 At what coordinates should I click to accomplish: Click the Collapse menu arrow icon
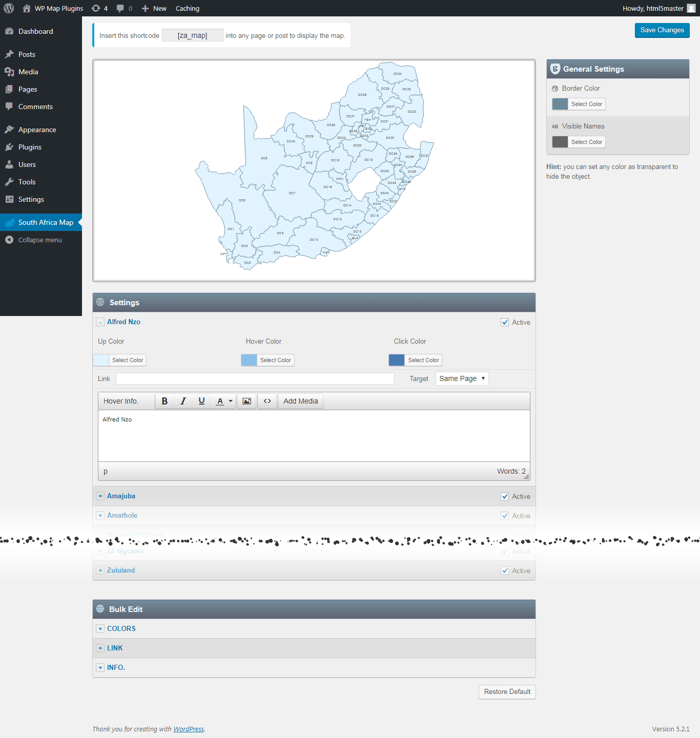9,240
